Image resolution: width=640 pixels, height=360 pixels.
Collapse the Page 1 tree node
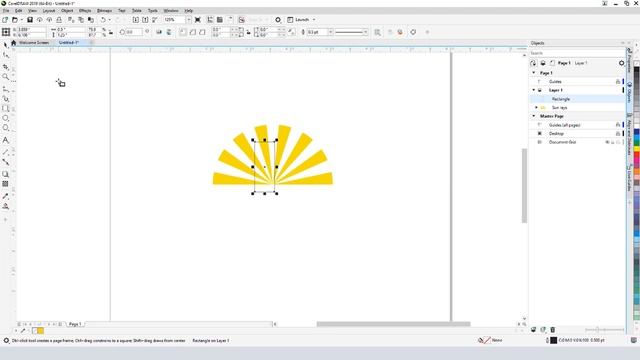[533, 73]
